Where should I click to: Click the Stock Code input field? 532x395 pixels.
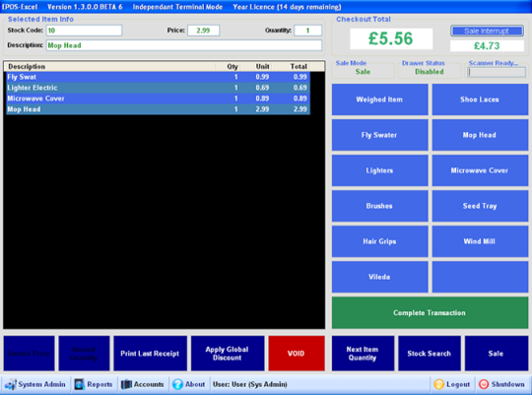[x=84, y=31]
